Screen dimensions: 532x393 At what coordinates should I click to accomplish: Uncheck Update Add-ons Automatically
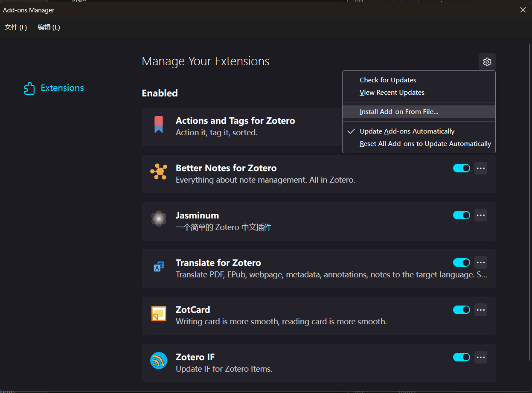[x=407, y=131]
